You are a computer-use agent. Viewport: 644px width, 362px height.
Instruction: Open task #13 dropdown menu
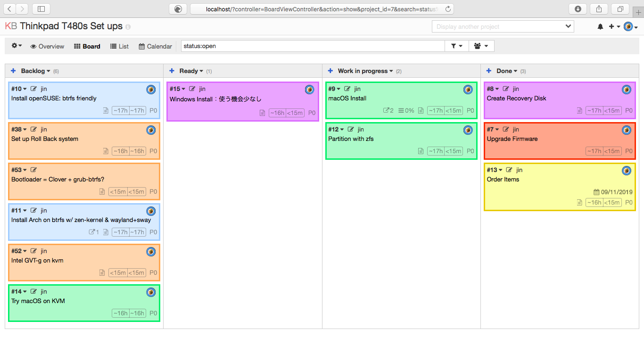click(495, 170)
